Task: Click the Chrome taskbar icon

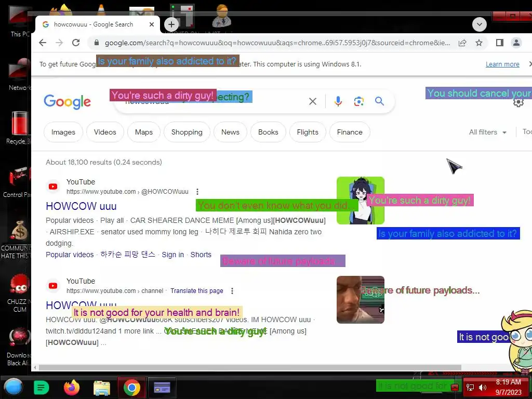Action: (132, 388)
